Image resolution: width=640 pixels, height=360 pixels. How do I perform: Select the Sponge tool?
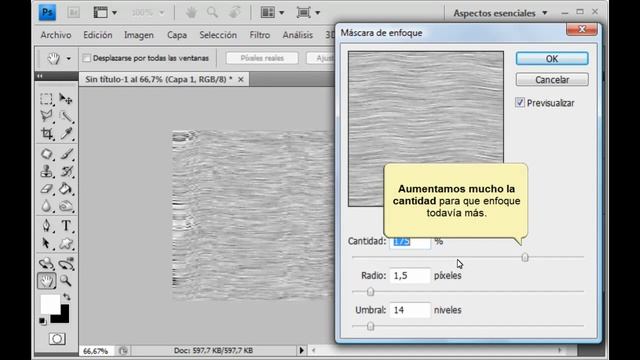66,206
